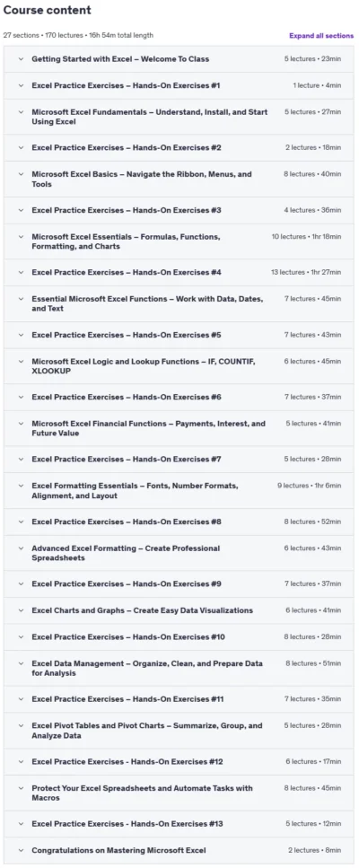The image size is (359, 868).
Task: Toggle chevron for Microsoft Excel Basics section
Action: tap(21, 174)
